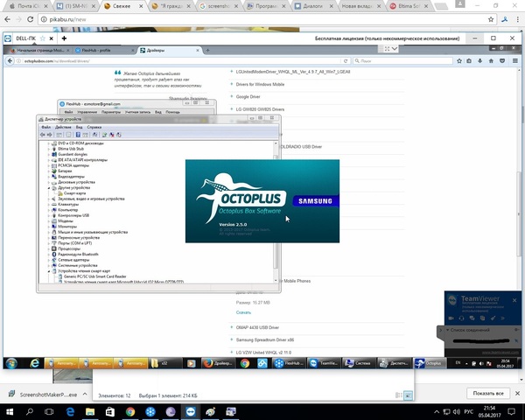Collapse the 'Другие устройства' tree node
525x420 pixels.
coord(48,188)
